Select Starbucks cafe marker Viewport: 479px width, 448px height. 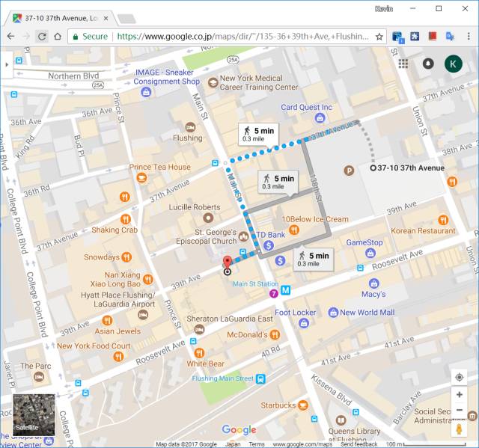[x=302, y=405]
